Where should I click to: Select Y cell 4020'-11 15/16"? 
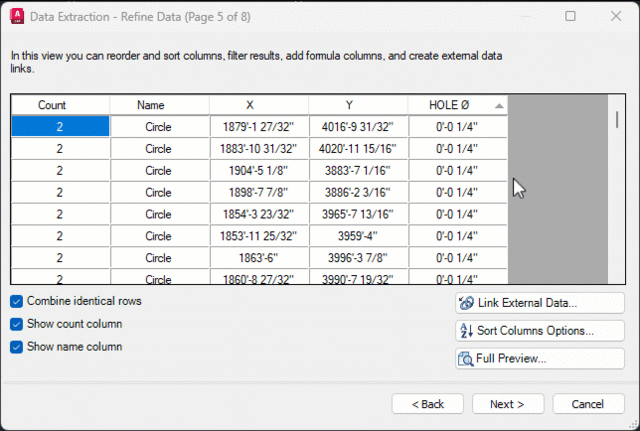point(358,149)
